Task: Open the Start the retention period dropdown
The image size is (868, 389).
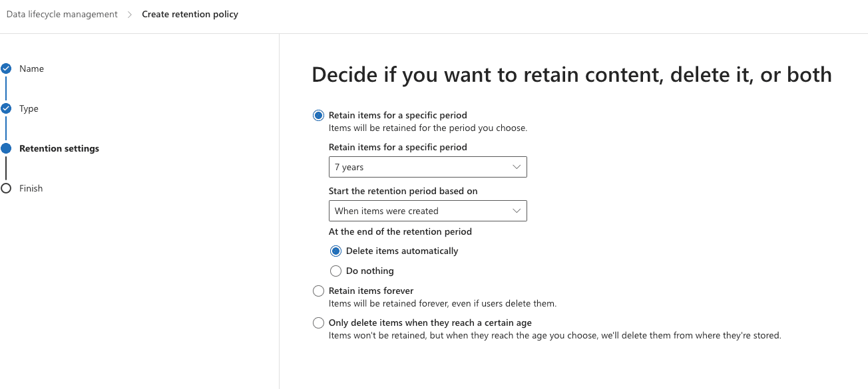Action: click(x=428, y=211)
